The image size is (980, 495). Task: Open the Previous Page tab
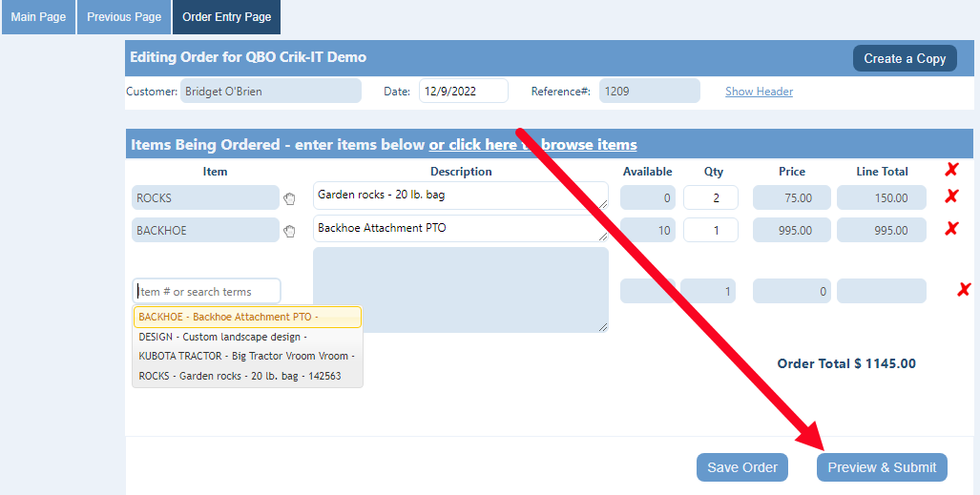click(x=124, y=17)
